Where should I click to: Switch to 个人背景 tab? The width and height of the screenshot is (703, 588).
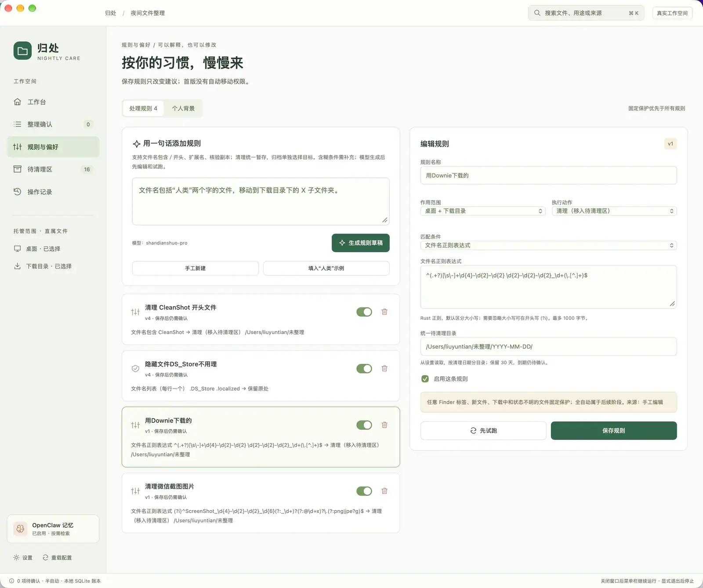[183, 109]
